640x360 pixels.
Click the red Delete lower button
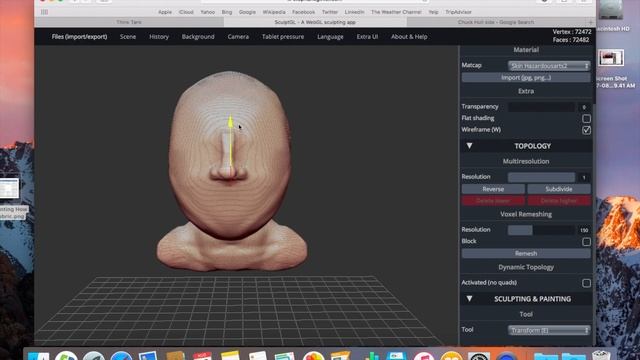tap(493, 200)
